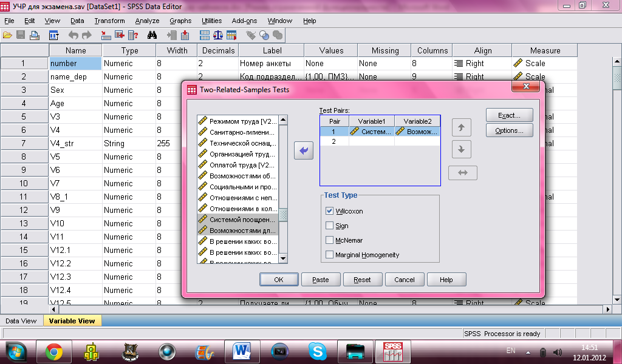This screenshot has width=622, height=364.
Task: Click the OK button in the dialog
Action: [279, 280]
